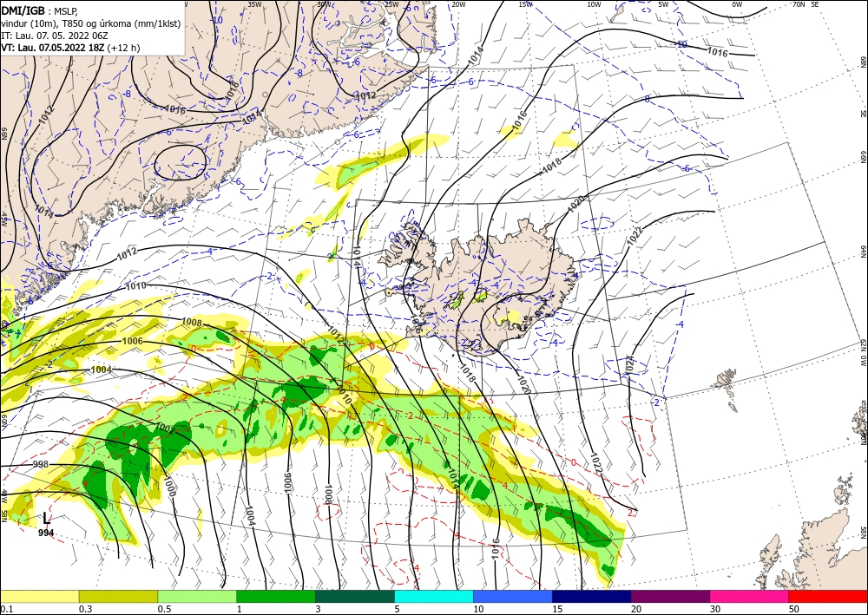Click the '15W' longitude label

coord(526,4)
